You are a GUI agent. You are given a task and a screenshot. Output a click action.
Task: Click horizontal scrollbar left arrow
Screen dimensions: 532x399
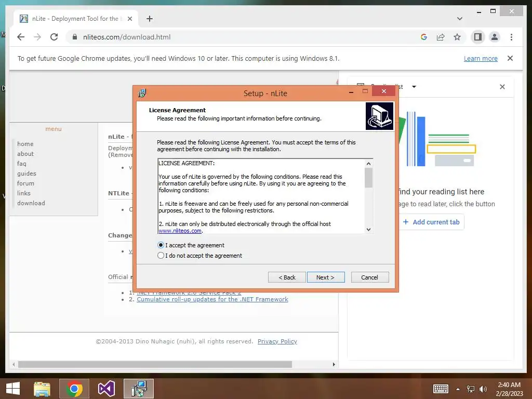pyautogui.click(x=14, y=364)
